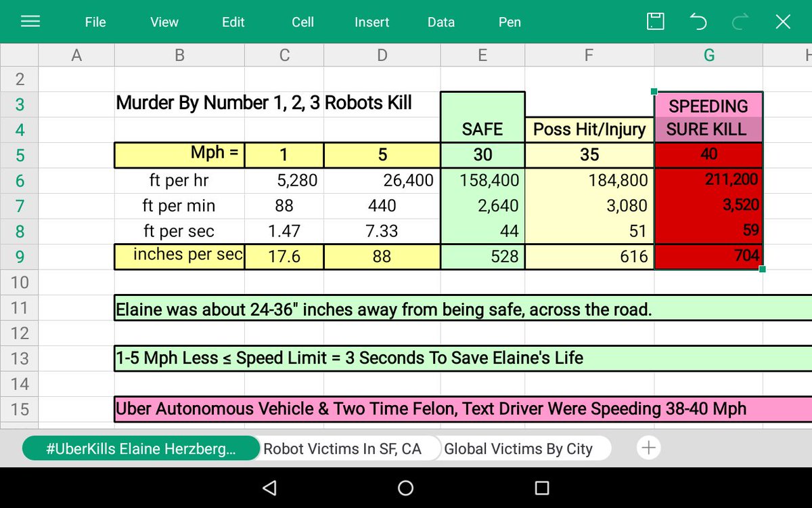This screenshot has height=508, width=812.
Task: Click the cell showing 17.6
Action: coord(284,257)
